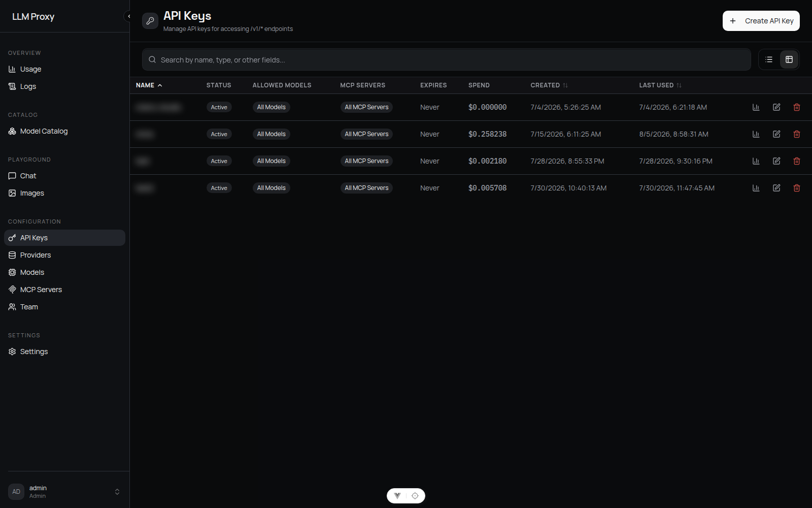The width and height of the screenshot is (812, 508).
Task: Open the Chat playground
Action: [64, 176]
